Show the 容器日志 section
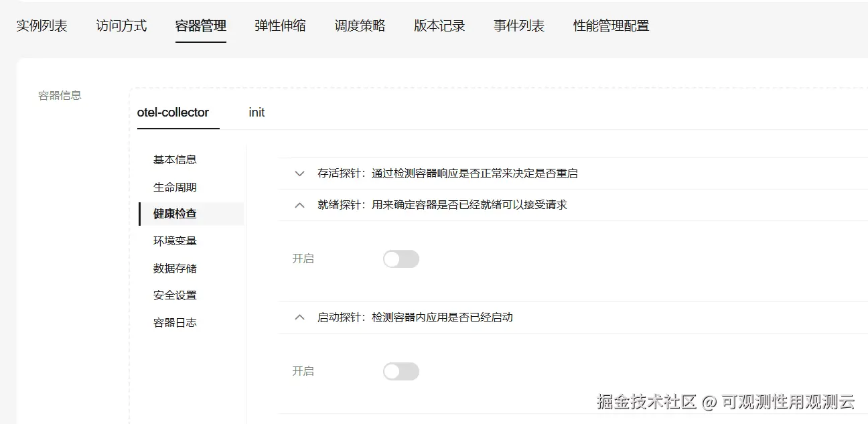The height and width of the screenshot is (424, 868). point(175,322)
